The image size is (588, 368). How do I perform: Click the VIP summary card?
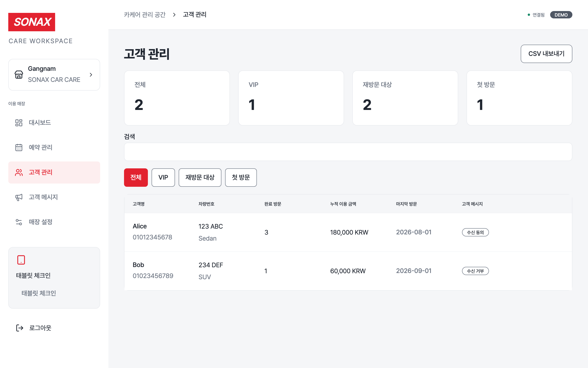291,98
